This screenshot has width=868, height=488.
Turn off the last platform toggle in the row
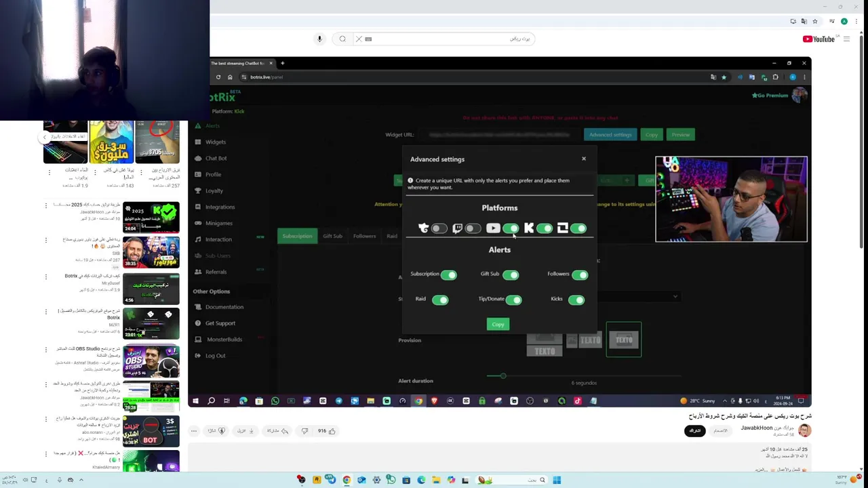pyautogui.click(x=578, y=228)
